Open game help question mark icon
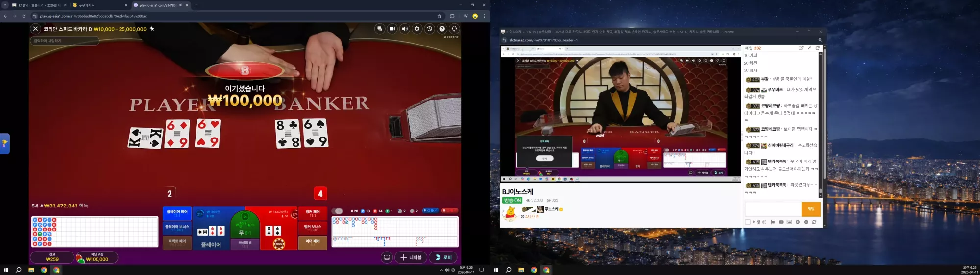The image size is (980, 275). pos(442,29)
